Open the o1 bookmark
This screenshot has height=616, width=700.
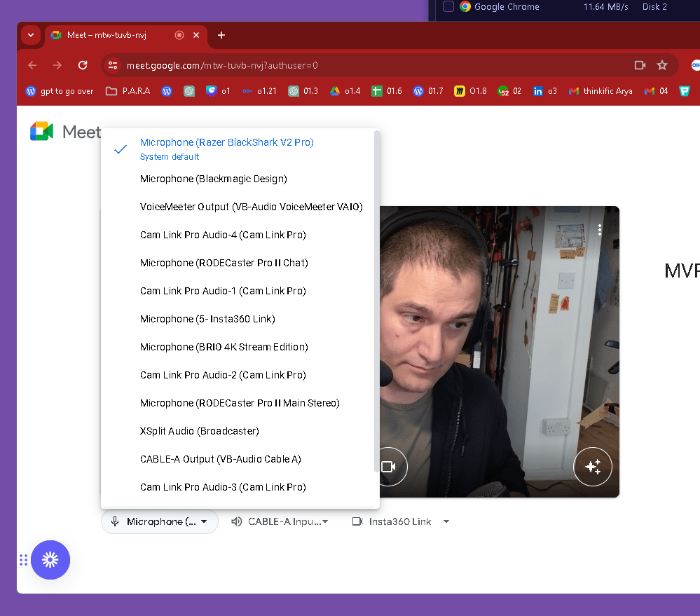[x=218, y=92]
